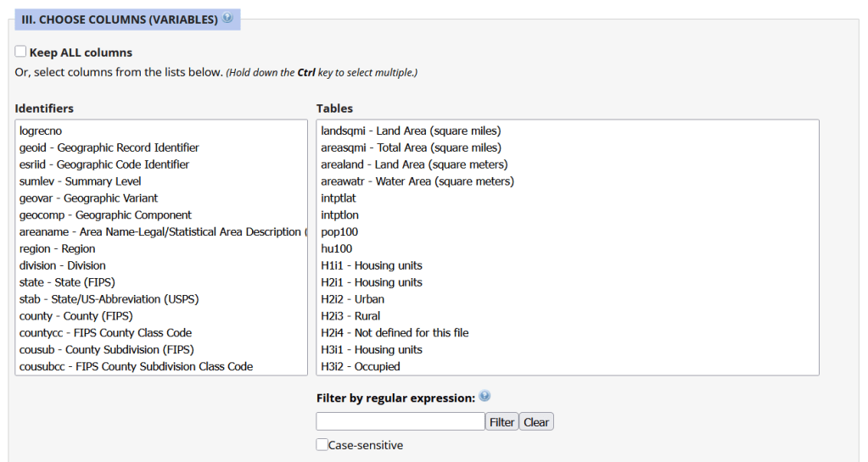Pick H2i2 - Urban table column
Image resolution: width=868 pixels, height=462 pixels.
point(352,299)
